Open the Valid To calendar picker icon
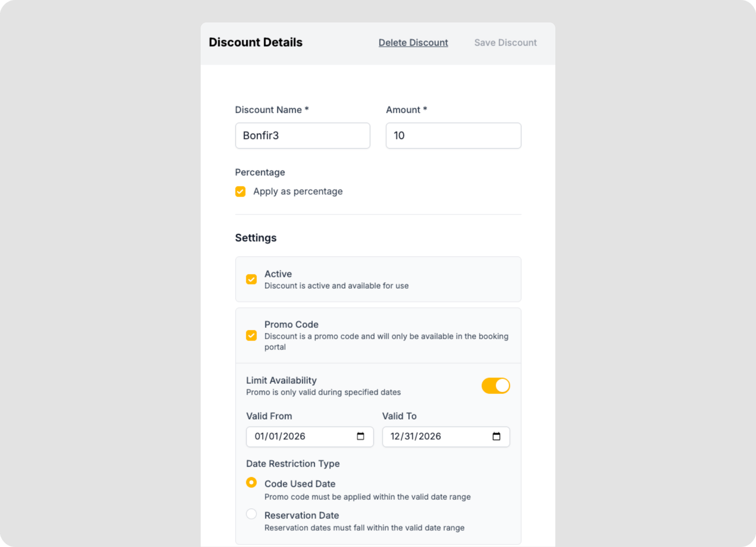The height and width of the screenshot is (547, 756). tap(496, 436)
